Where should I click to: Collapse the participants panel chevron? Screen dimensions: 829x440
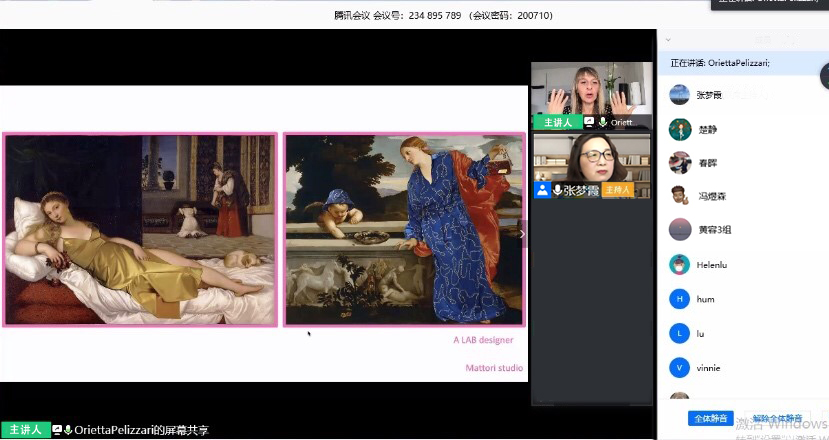click(x=668, y=40)
